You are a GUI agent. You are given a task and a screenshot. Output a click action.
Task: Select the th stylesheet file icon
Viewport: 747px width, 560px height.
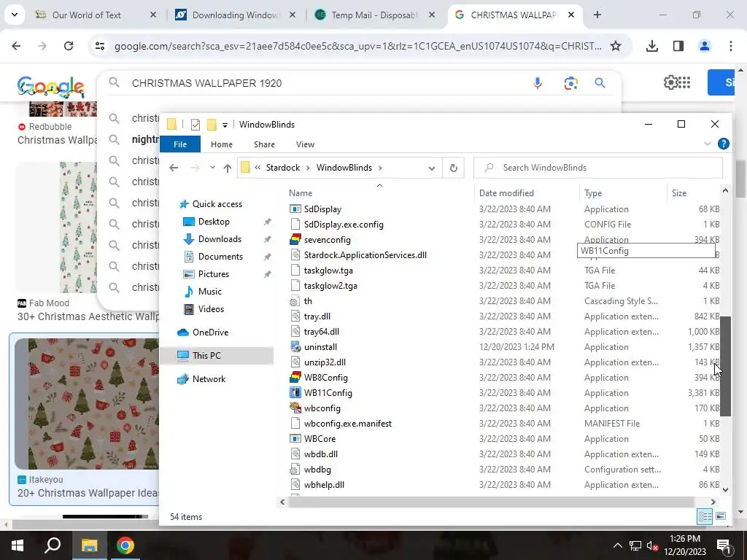(295, 301)
